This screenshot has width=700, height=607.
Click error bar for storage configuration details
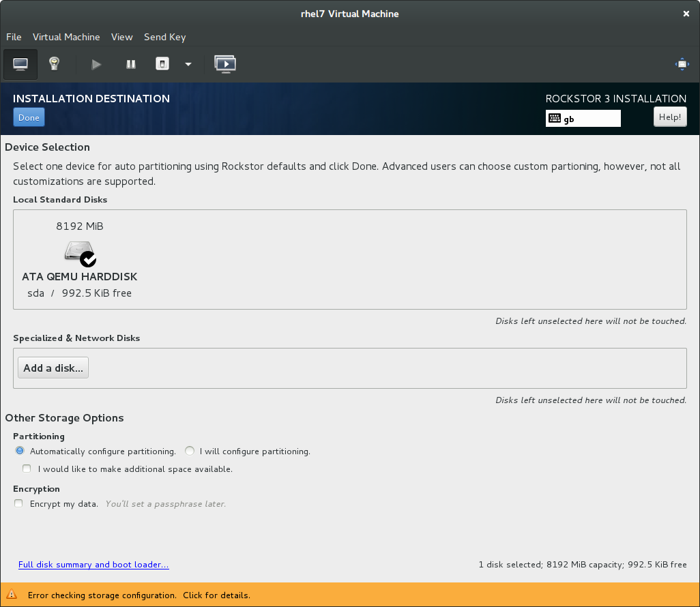(350, 595)
